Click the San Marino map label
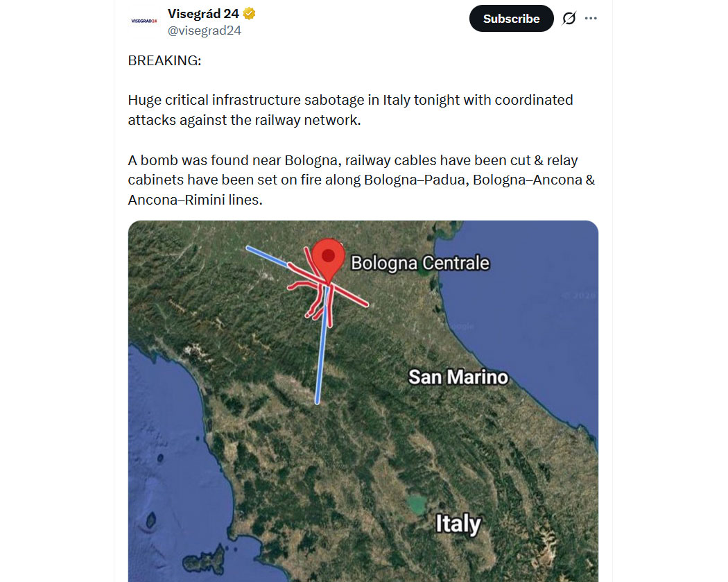 point(458,377)
